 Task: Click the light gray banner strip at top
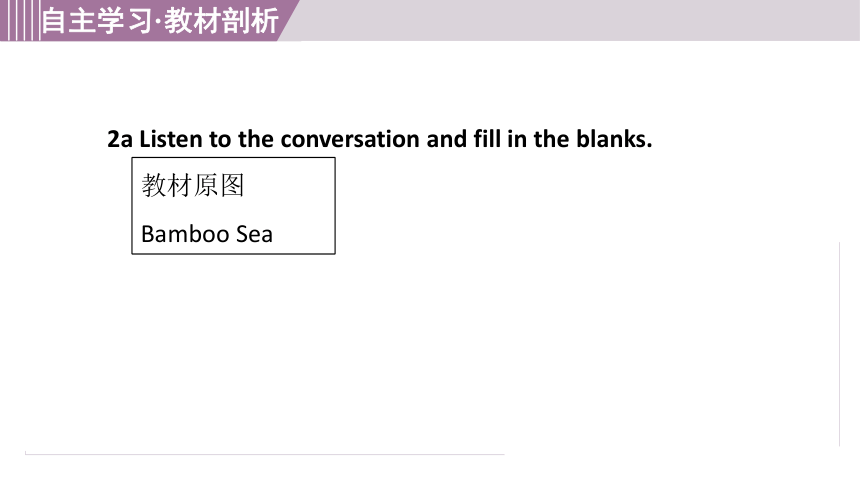(576, 20)
